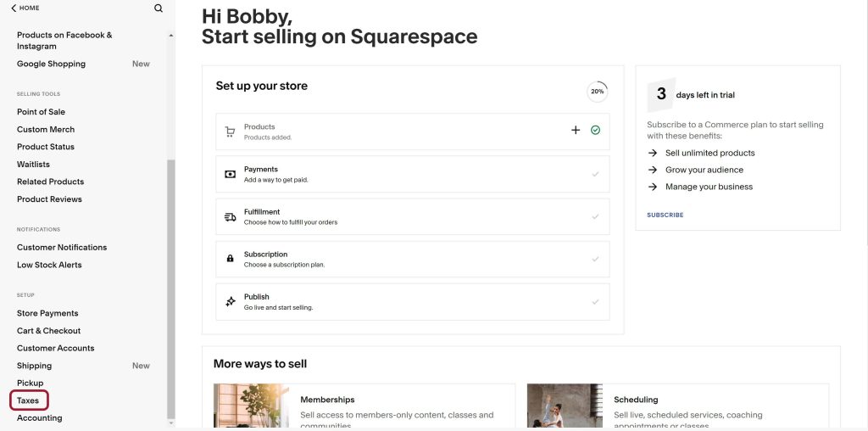Viewport: 868px width, 431px height.
Task: Go to Store Payments
Action: [x=47, y=314]
